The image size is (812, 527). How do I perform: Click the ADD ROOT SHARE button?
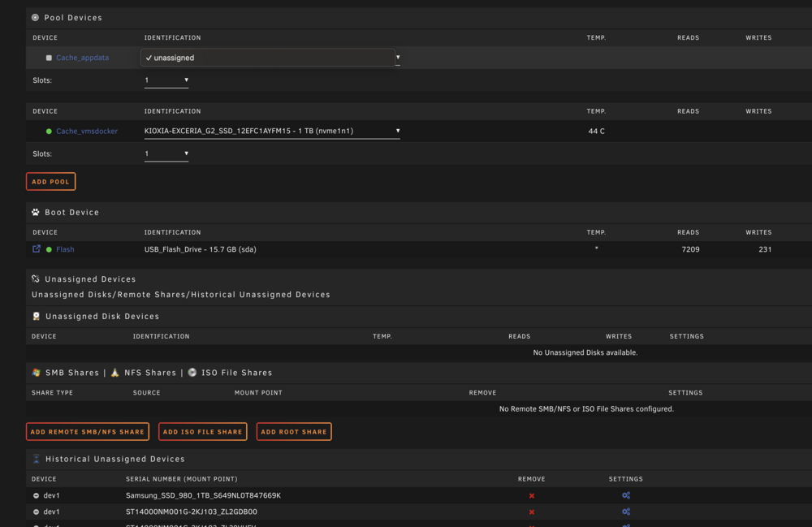tap(294, 432)
